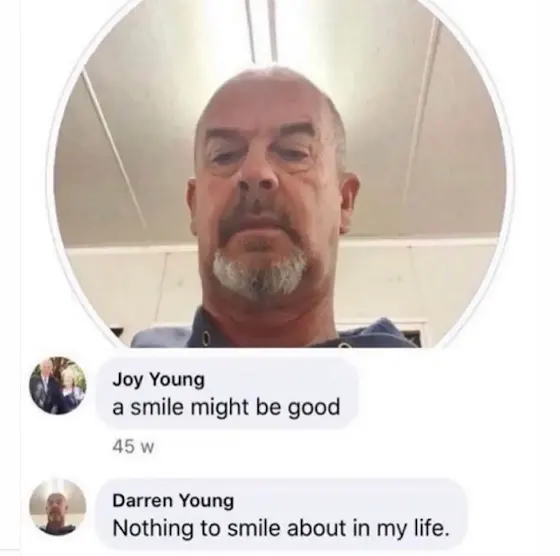Viewport: 560px width, 556px height.
Task: Open Joy Young's profile via her name
Action: click(x=159, y=380)
